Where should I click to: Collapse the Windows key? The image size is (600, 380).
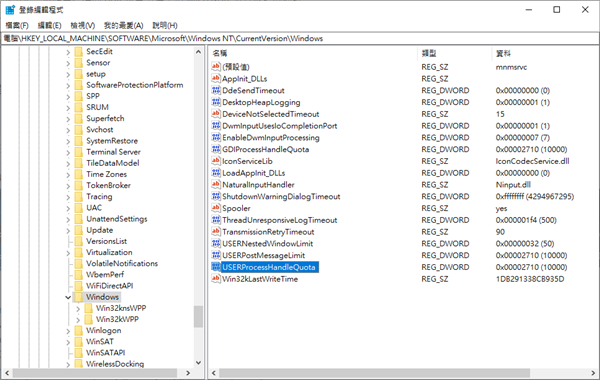click(68, 297)
